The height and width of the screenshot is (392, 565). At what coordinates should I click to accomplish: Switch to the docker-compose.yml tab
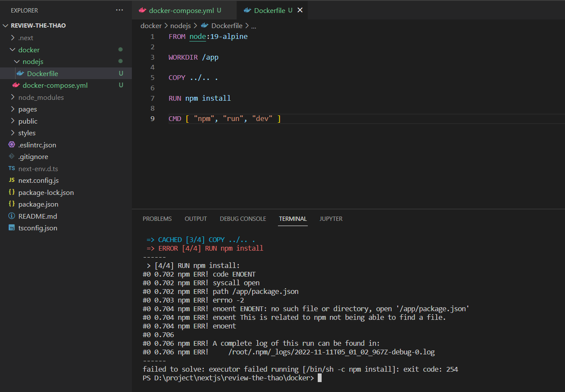click(181, 10)
